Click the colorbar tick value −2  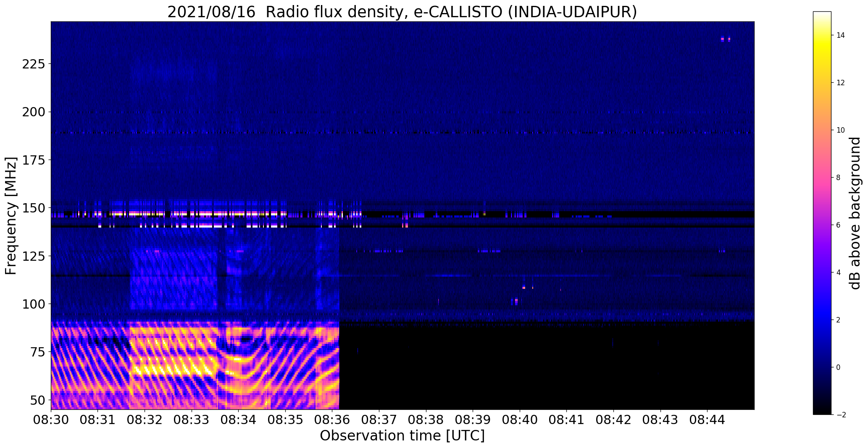coord(841,415)
